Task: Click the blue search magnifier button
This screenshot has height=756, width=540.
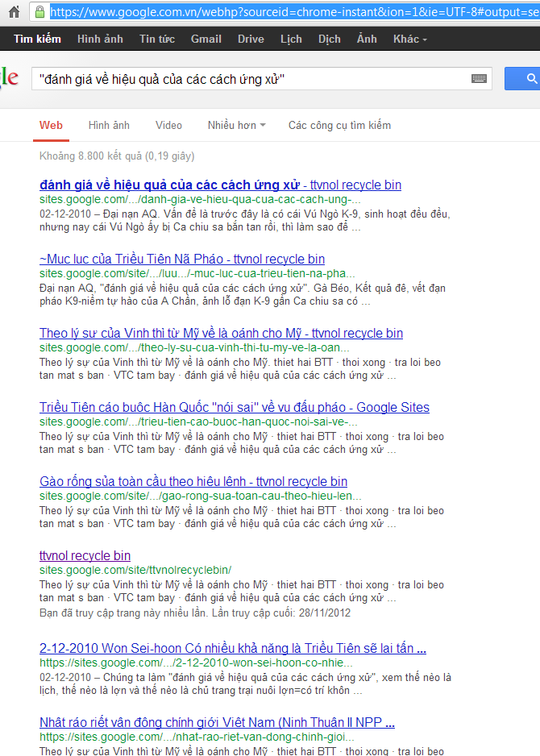Action: 524,79
